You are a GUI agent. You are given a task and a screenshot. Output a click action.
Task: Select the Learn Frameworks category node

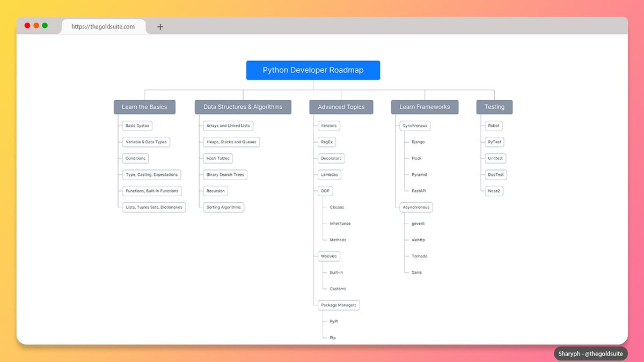pyautogui.click(x=425, y=107)
